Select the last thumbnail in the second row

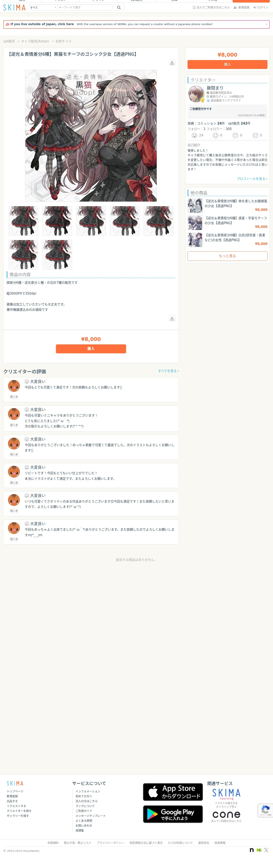(57, 254)
